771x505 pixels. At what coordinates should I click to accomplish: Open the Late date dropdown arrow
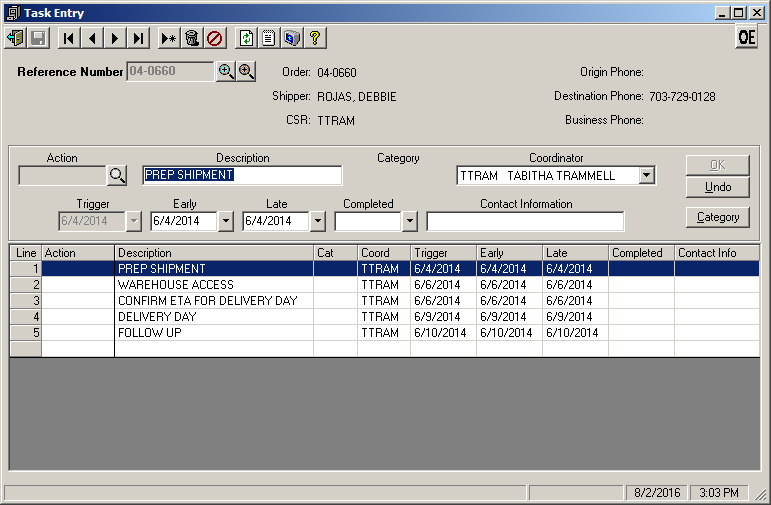pyautogui.click(x=318, y=221)
